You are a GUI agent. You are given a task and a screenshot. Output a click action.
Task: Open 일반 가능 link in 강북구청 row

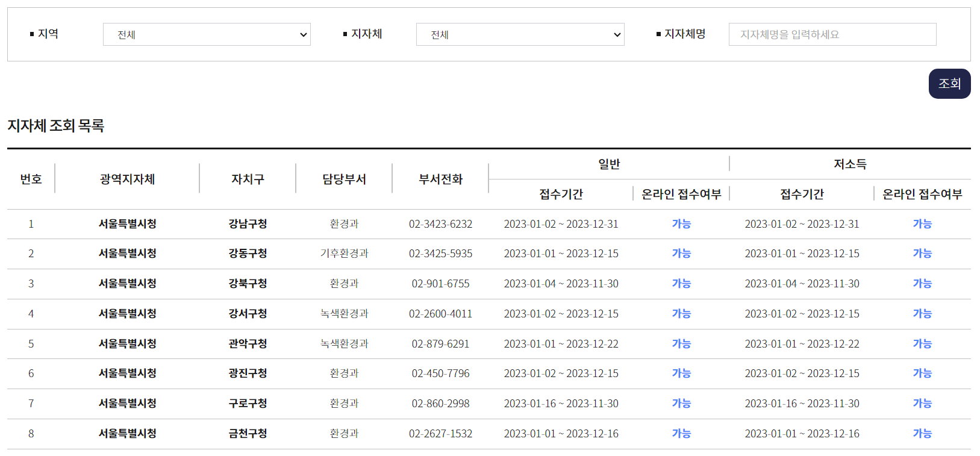[681, 284]
